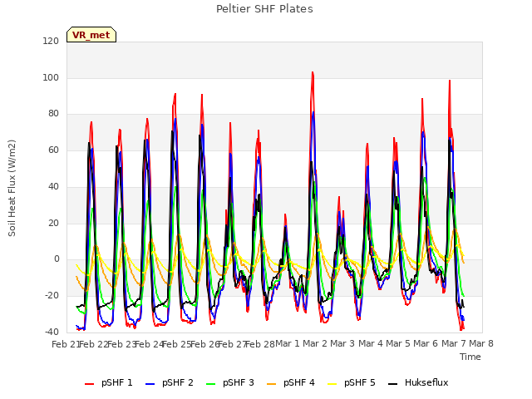
Task: Click the red pSHF 1 peak on Mar 7
Action: click(450, 81)
